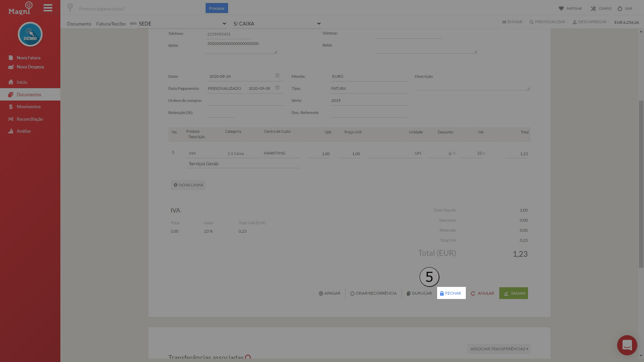Click the product code 999 field
This screenshot has width=644, height=362.
tap(204, 154)
